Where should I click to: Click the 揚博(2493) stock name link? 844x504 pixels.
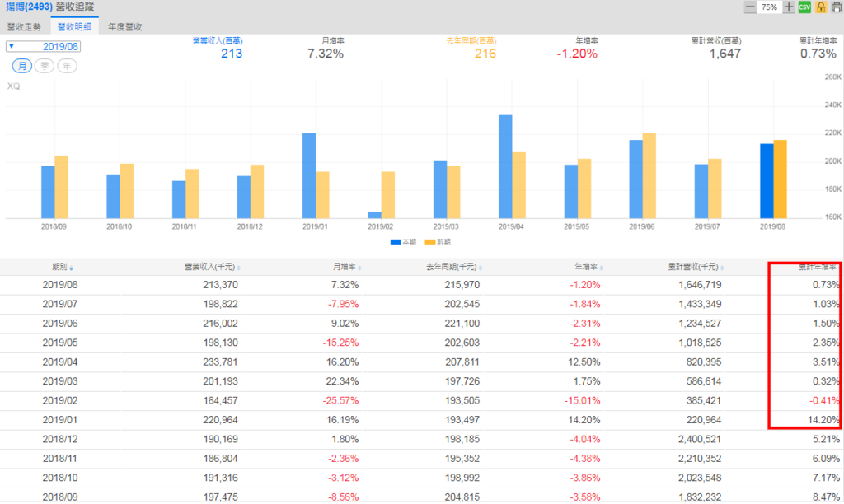tap(29, 7)
